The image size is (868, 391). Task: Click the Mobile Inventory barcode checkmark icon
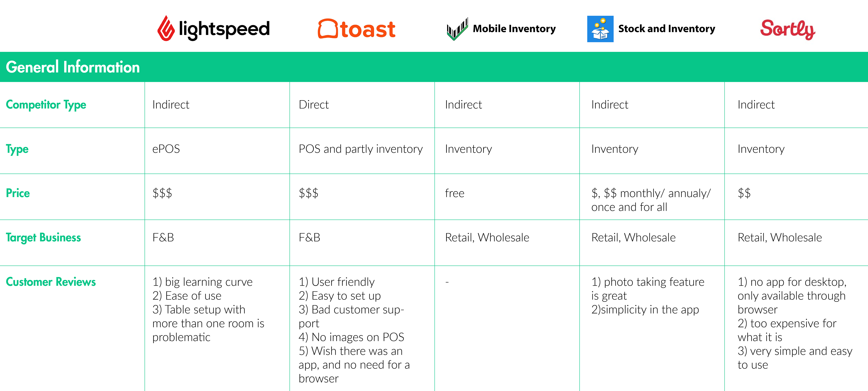(x=457, y=29)
